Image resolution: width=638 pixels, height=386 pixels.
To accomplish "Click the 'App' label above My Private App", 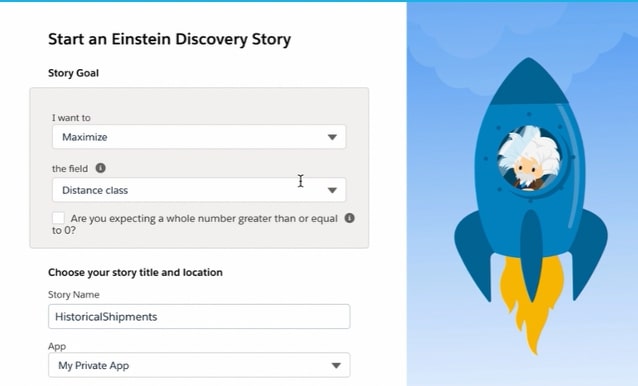I will coord(57,347).
